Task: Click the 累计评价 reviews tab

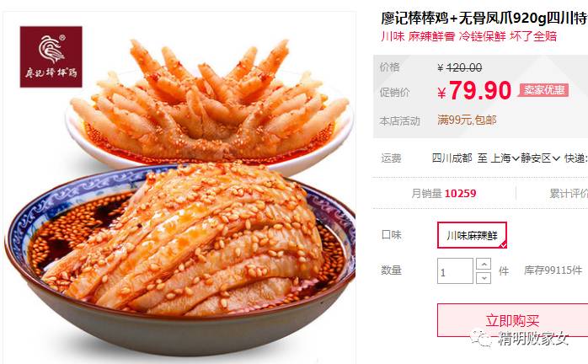Action: pyautogui.click(x=569, y=194)
